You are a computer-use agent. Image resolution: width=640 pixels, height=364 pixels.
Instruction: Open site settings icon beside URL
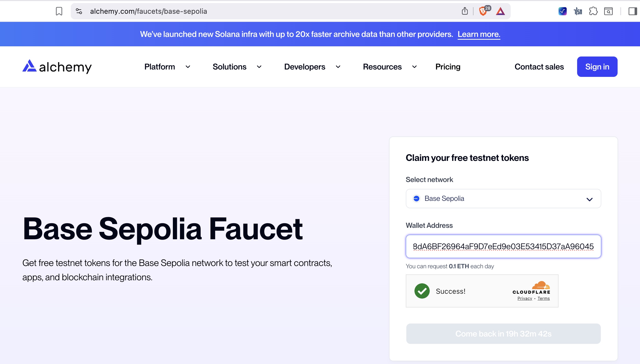tap(79, 11)
